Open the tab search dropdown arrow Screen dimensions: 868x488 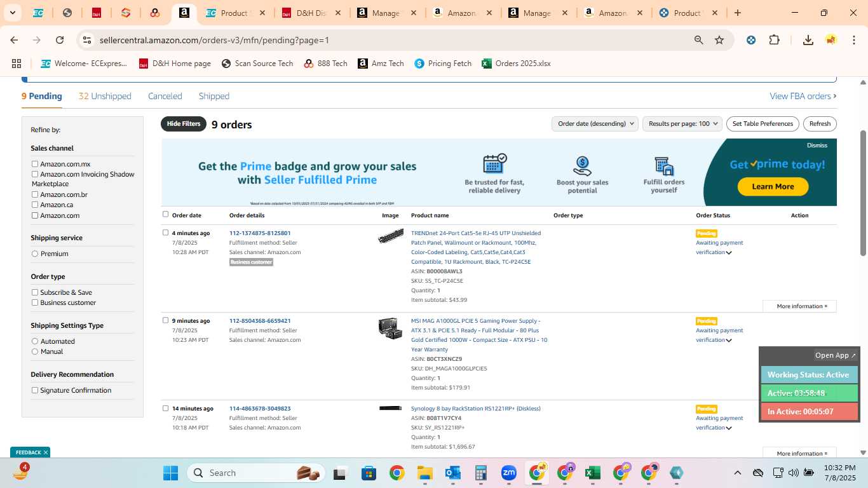(x=12, y=13)
